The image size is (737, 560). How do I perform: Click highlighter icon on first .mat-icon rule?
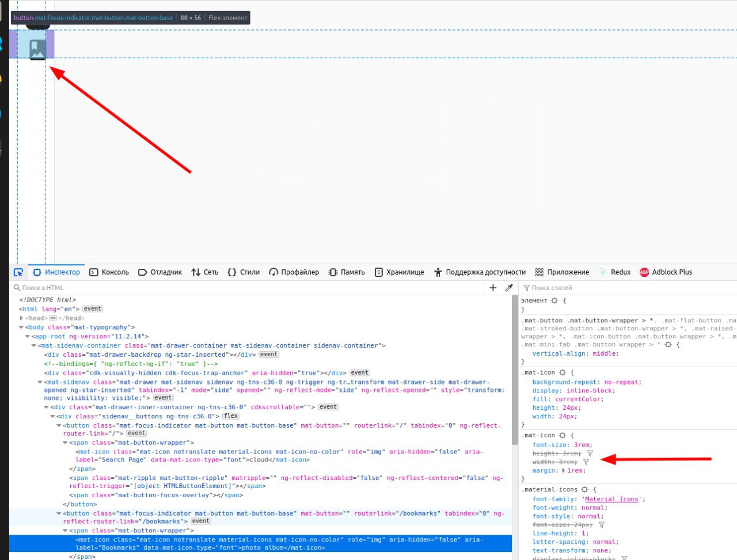point(563,373)
